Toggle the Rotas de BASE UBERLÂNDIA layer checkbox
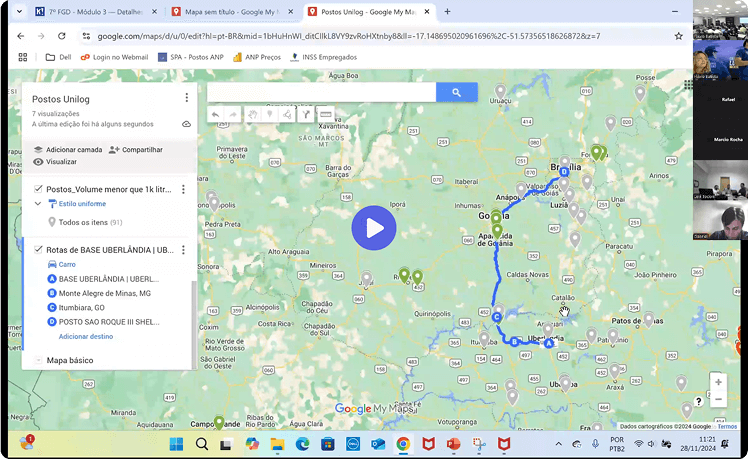Image resolution: width=749 pixels, height=460 pixels. pyautogui.click(x=38, y=249)
